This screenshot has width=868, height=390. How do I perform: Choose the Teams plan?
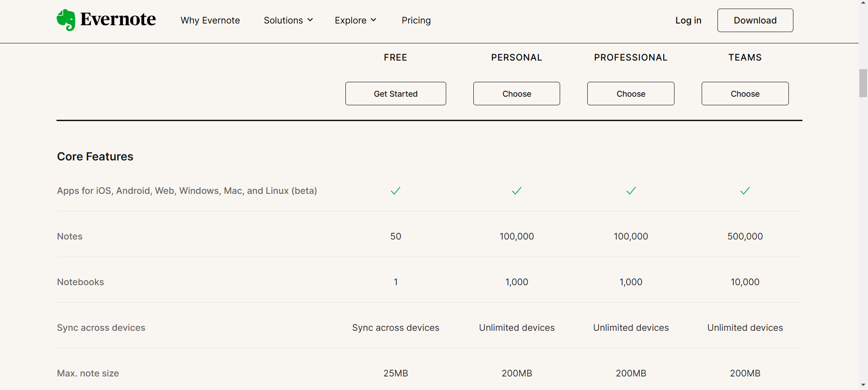[745, 94]
